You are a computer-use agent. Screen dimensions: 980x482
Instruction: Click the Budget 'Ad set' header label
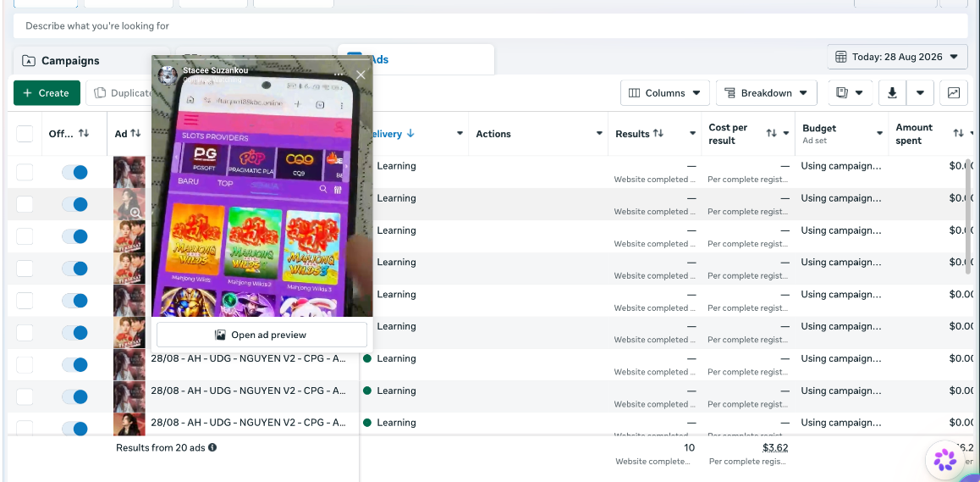[x=815, y=141]
